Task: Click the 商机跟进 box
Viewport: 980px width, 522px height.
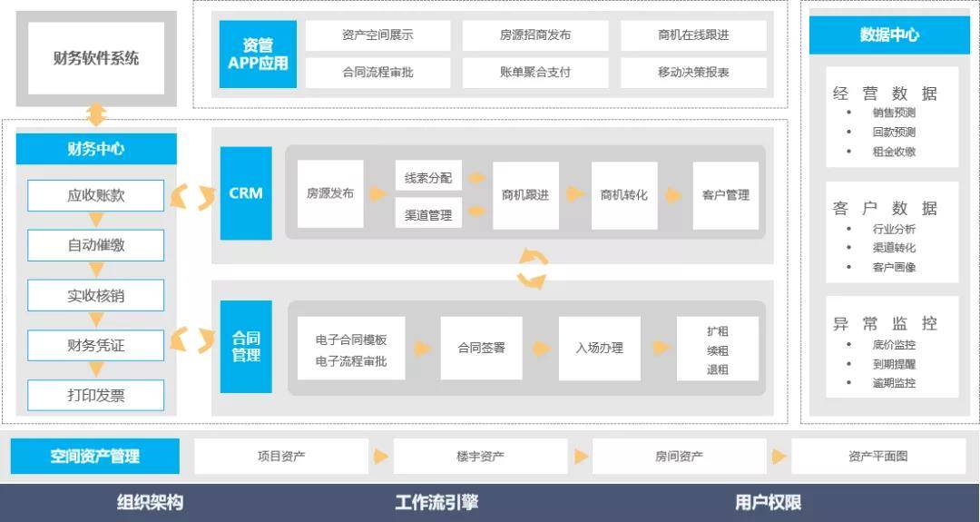Action: (x=525, y=195)
